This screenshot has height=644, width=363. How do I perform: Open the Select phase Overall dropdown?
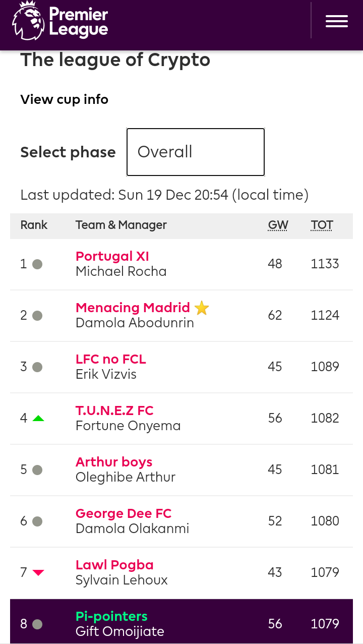pos(196,152)
